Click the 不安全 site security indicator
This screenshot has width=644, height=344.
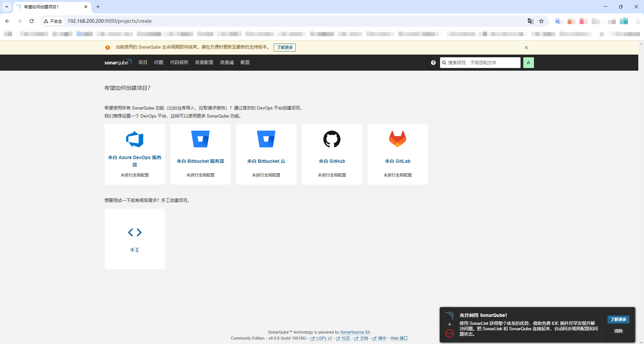pyautogui.click(x=53, y=21)
